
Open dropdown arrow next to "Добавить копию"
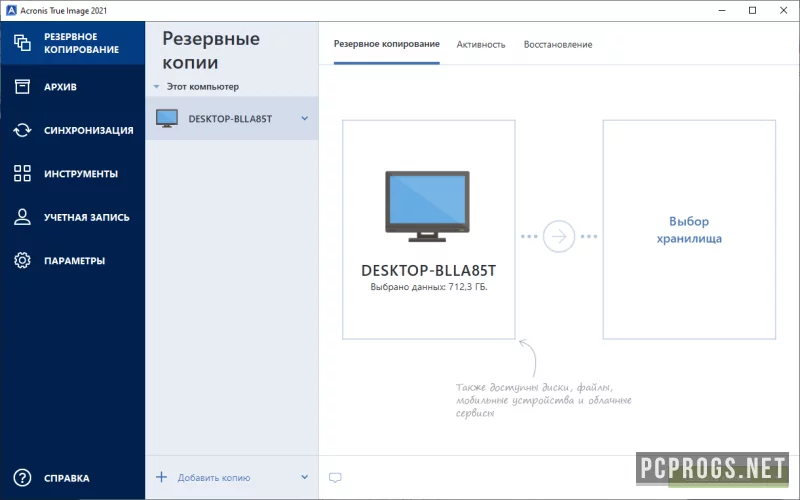pos(305,477)
